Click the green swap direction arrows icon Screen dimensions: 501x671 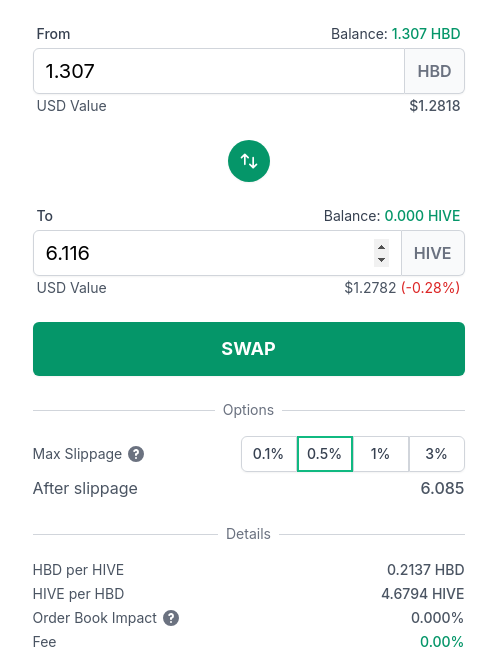pos(249,161)
